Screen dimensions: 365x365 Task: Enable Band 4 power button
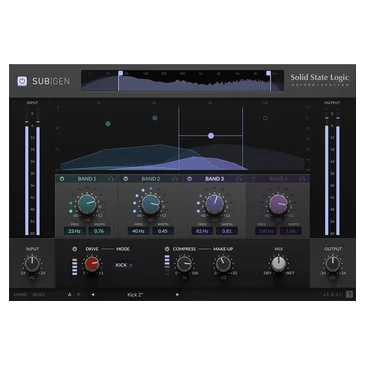(x=253, y=179)
